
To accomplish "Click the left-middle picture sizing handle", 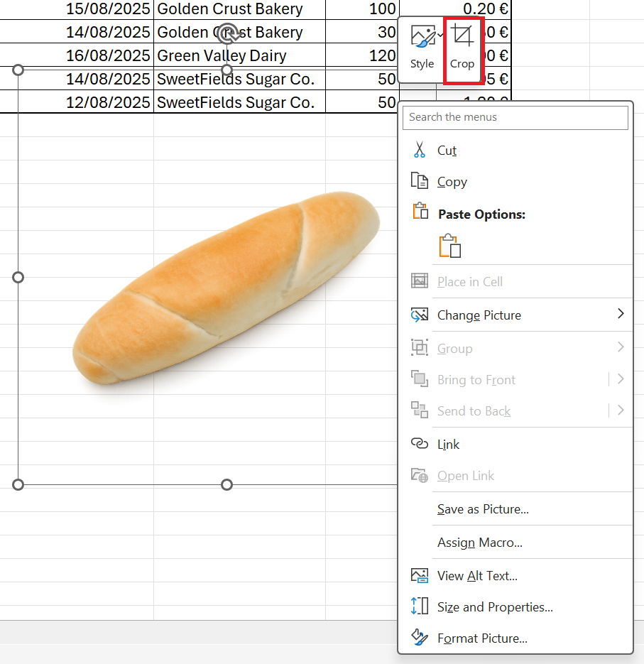I will point(18,278).
